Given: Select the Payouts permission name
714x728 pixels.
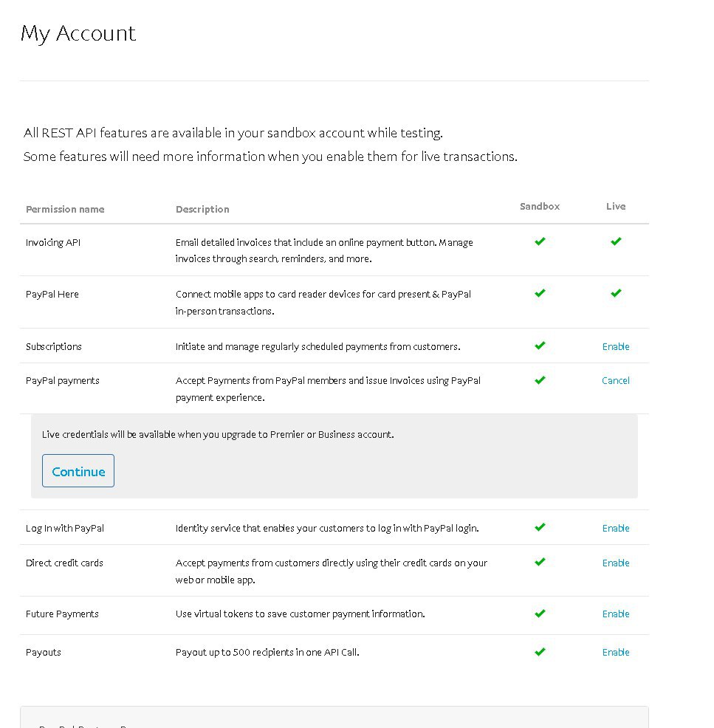Looking at the screenshot, I should [x=43, y=653].
